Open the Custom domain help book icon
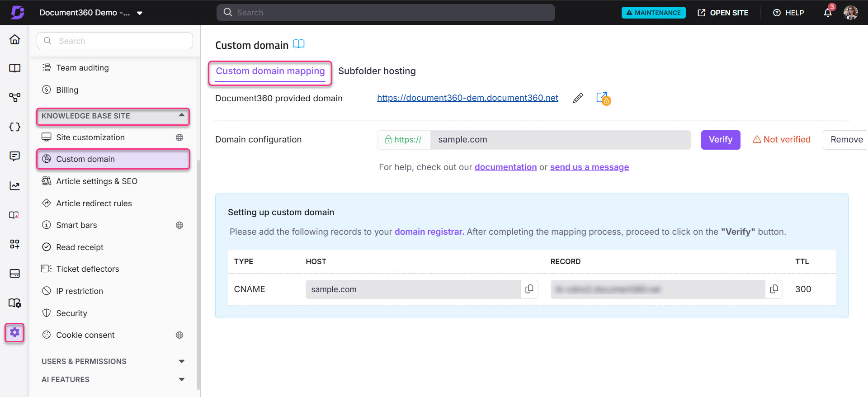The image size is (868, 397). [x=299, y=44]
